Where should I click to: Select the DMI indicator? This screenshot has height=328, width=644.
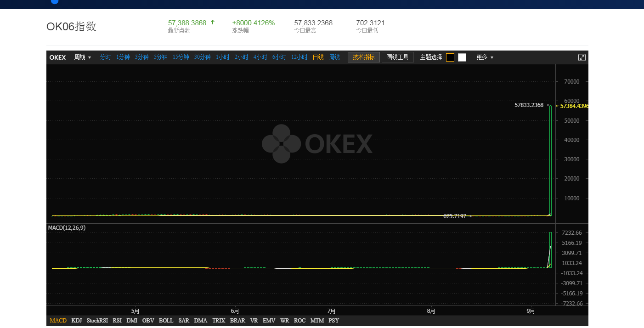pyautogui.click(x=132, y=321)
